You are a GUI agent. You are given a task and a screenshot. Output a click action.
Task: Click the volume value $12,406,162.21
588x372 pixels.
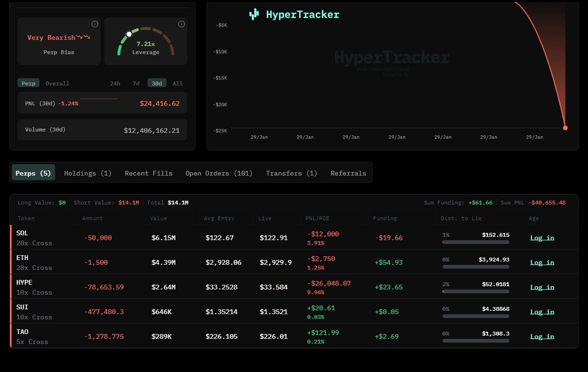152,130
